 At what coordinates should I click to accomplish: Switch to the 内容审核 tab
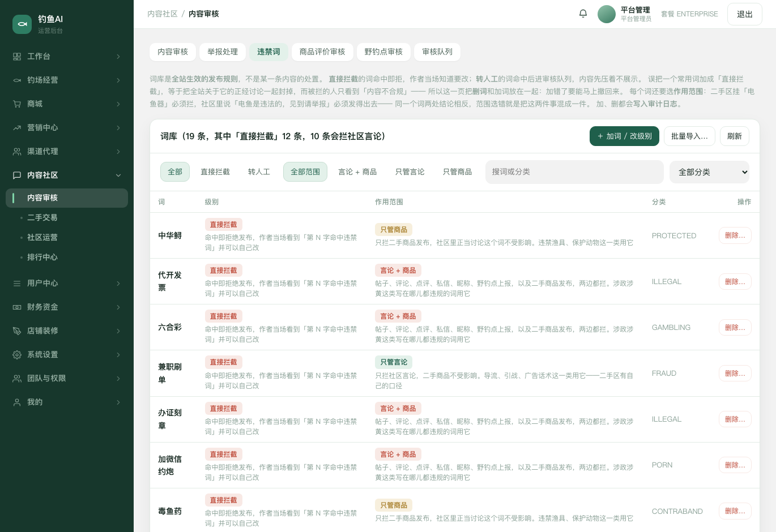coord(173,52)
